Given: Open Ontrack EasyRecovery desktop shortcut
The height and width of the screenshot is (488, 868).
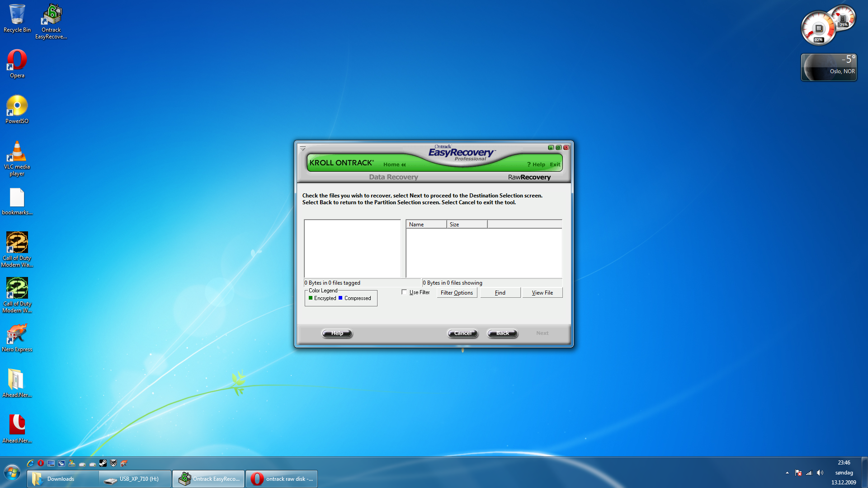Looking at the screenshot, I should coord(51,21).
